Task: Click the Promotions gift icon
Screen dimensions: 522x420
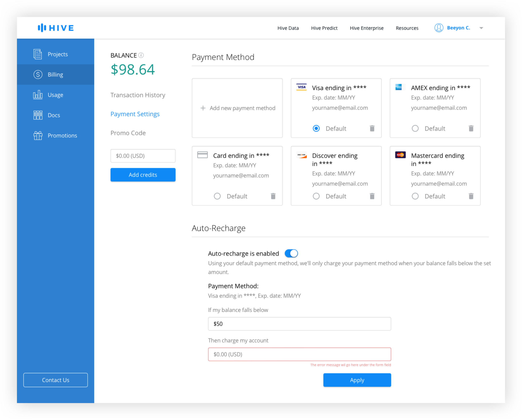Action: click(x=38, y=135)
